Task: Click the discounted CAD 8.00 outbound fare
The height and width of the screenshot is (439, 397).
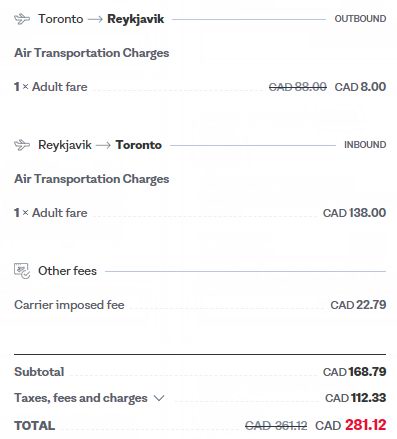Action: click(x=360, y=87)
